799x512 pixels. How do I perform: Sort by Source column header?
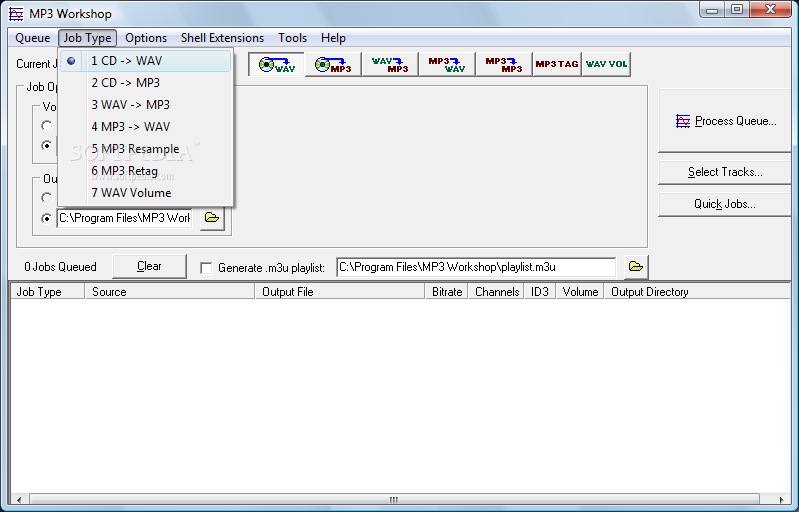(170, 292)
